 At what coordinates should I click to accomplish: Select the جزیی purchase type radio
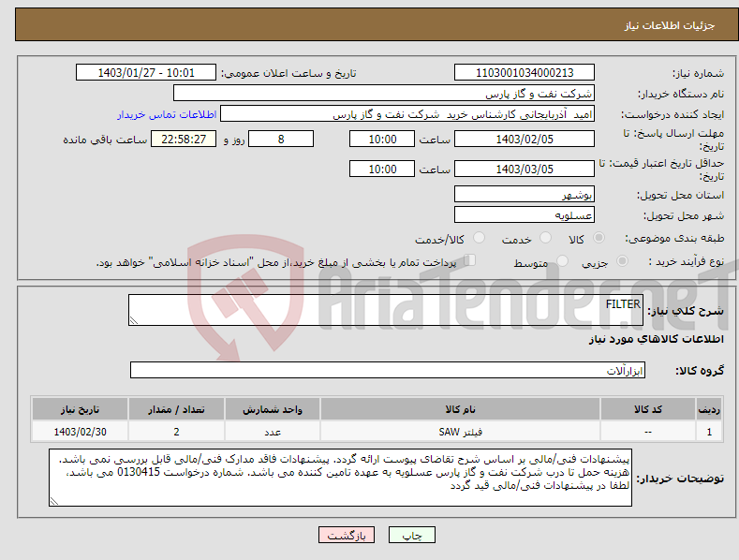click(x=622, y=260)
